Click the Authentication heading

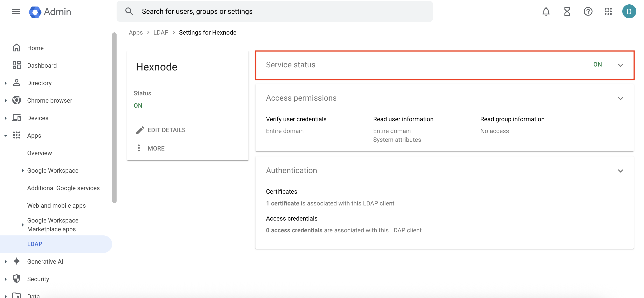291,170
